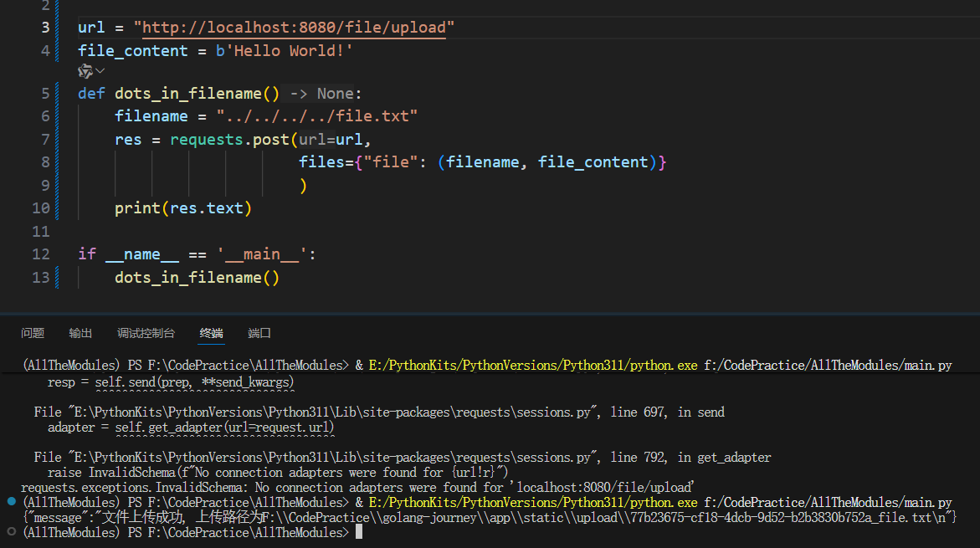Click the "../../../../file.txt" filename string

316,115
